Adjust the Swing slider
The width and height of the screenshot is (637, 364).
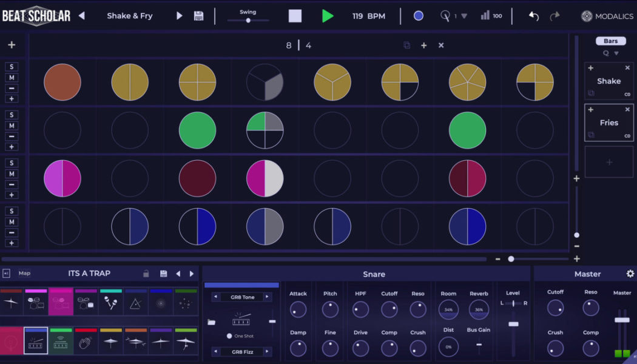pos(248,20)
